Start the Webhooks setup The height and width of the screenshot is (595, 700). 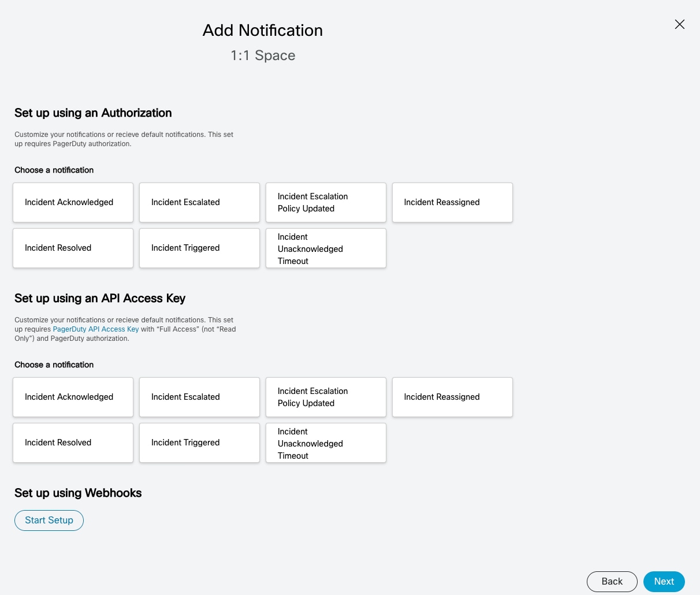point(49,520)
